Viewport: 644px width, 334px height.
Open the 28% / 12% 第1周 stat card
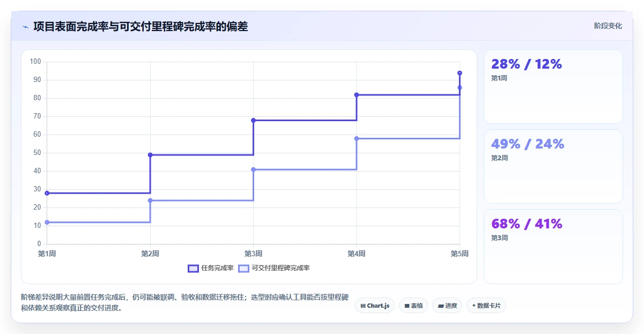(x=553, y=87)
